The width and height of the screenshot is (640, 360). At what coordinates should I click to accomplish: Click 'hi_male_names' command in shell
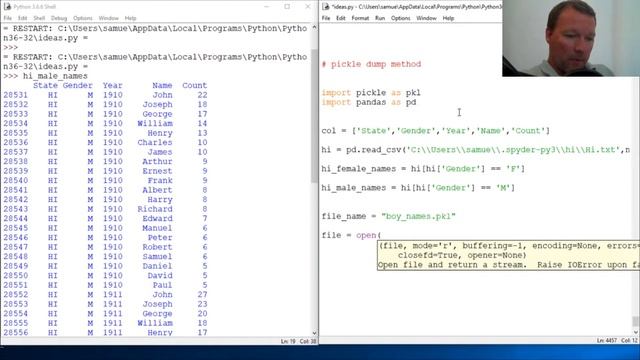(x=55, y=76)
